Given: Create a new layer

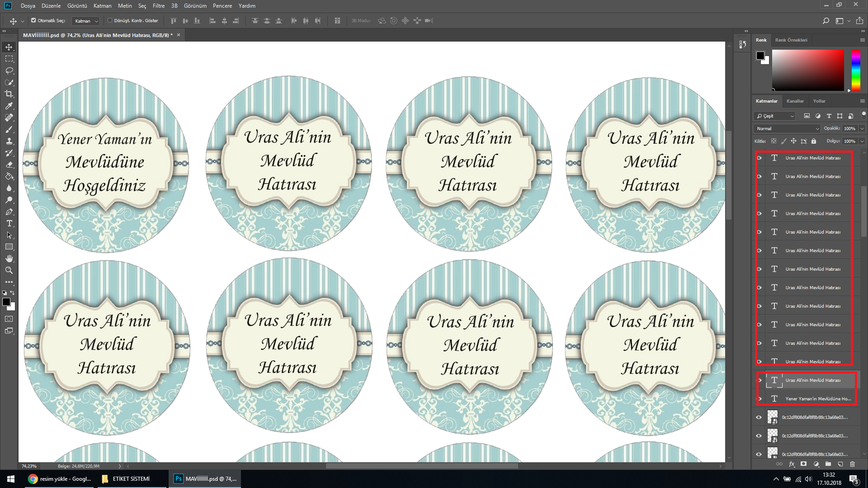Looking at the screenshot, I should coord(840,464).
